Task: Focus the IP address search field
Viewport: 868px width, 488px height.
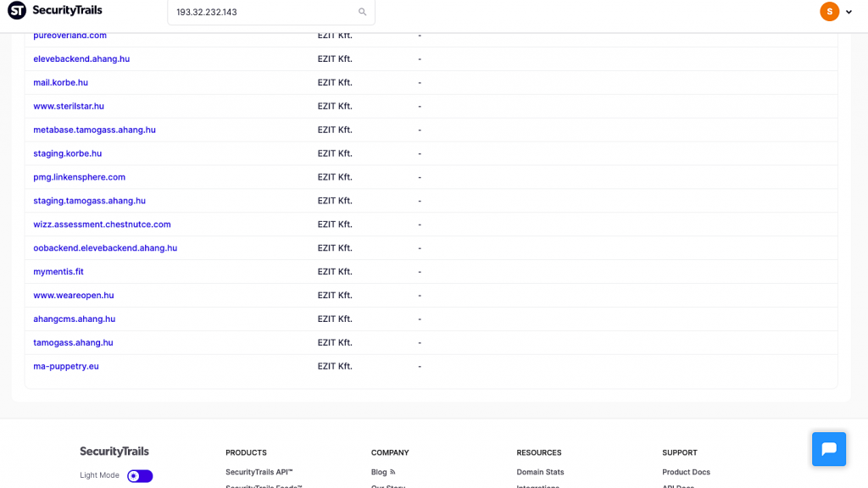Action: pos(271,12)
